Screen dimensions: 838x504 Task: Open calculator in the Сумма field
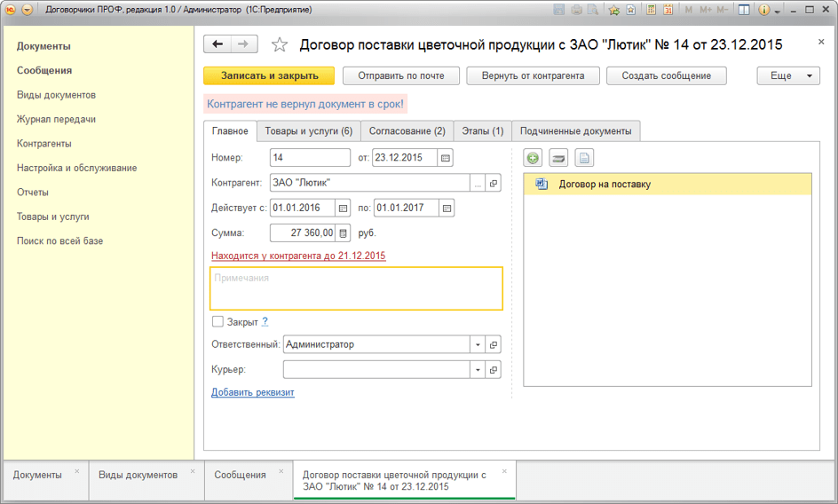click(344, 233)
